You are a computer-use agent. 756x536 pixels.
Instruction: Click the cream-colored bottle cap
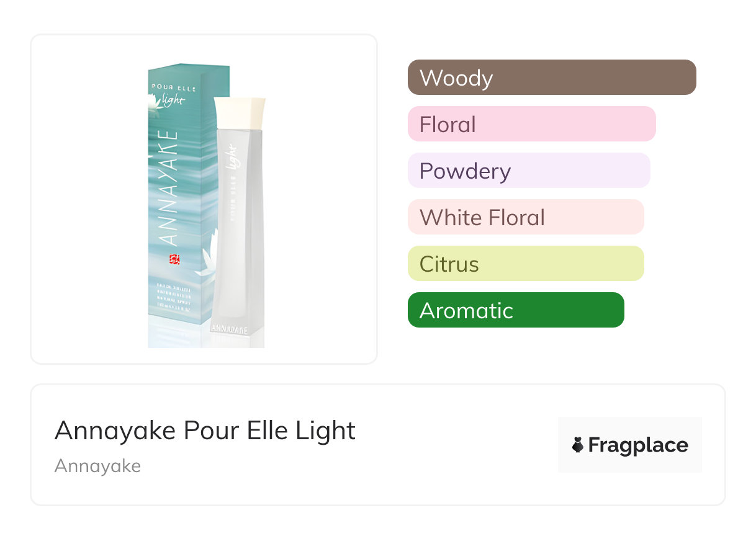240,111
